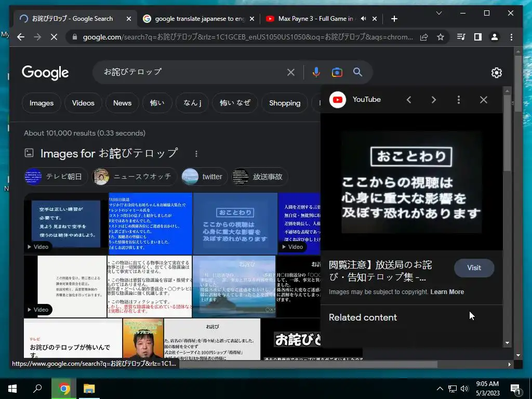The height and width of the screenshot is (399, 532).
Task: Choose the テレビ朝日 image filter chip
Action: coord(56,177)
